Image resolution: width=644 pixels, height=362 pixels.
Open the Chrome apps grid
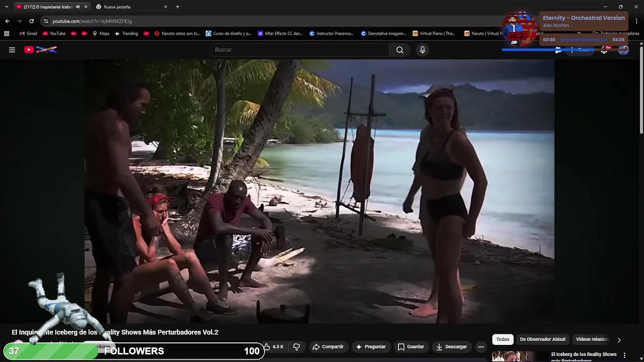pos(7,34)
